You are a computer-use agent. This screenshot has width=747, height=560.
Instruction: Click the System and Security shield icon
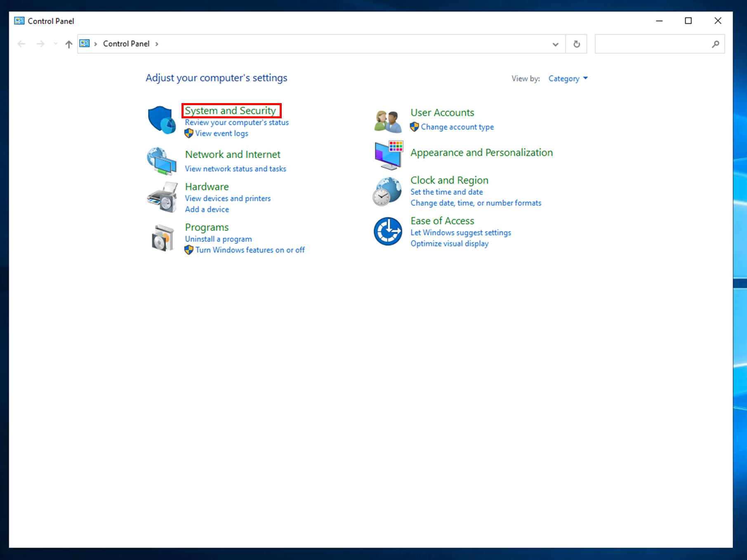pyautogui.click(x=162, y=120)
